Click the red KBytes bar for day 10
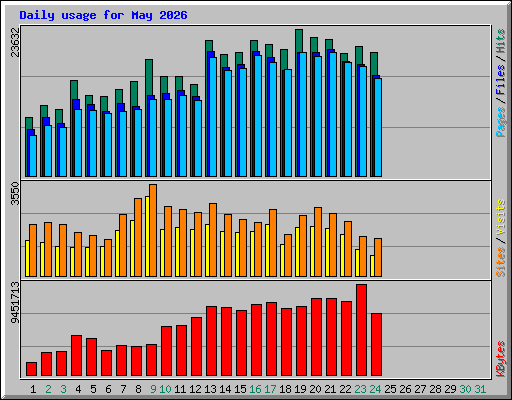512x400 pixels. coord(166,351)
